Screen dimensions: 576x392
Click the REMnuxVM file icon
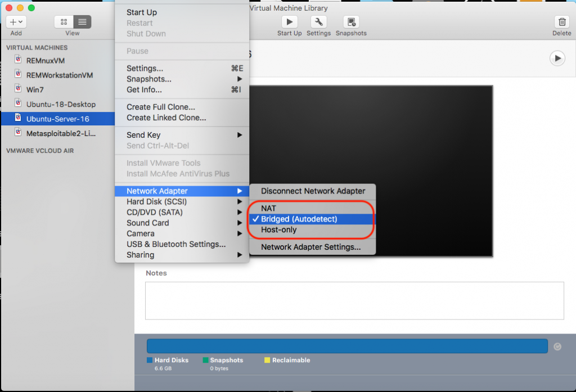point(18,59)
